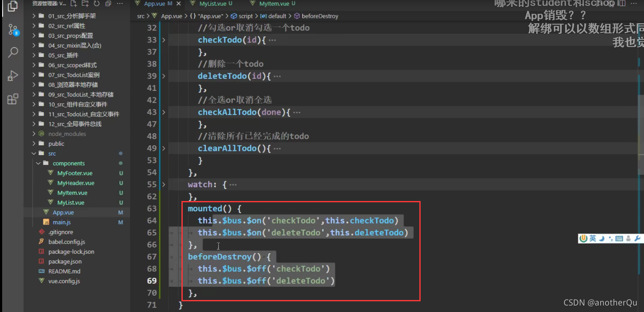This screenshot has width=644, height=312.
Task: Click the IME wrench settings icon
Action: point(637,239)
